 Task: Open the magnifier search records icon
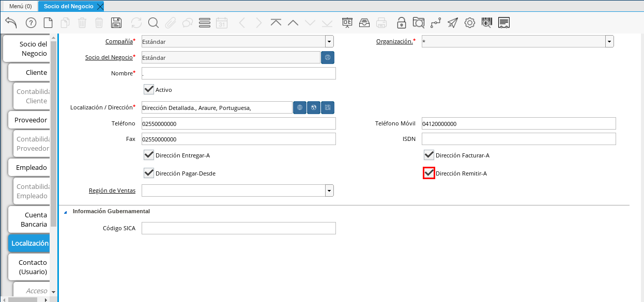154,23
